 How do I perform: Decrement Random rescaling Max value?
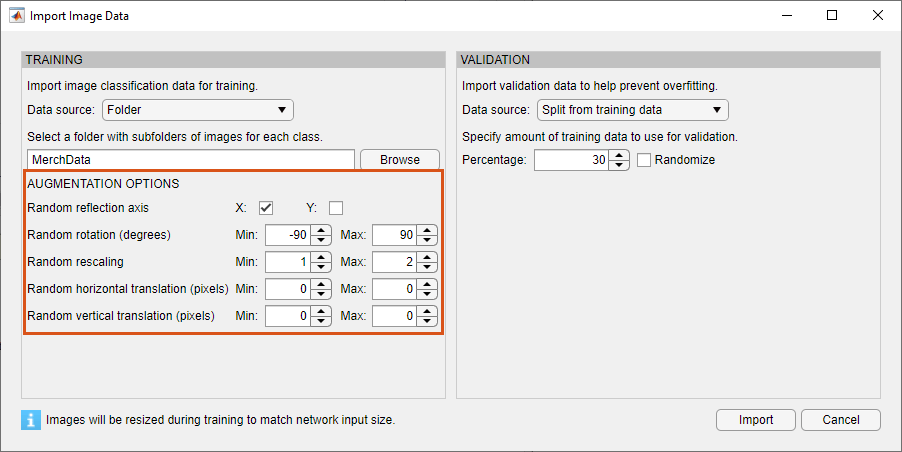427,267
